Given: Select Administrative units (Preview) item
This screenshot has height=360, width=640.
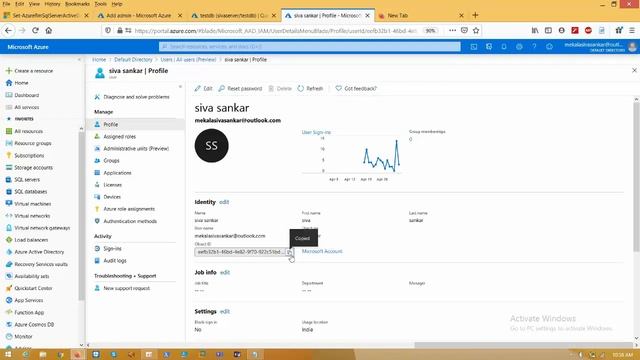Looking at the screenshot, I should click(x=135, y=149).
